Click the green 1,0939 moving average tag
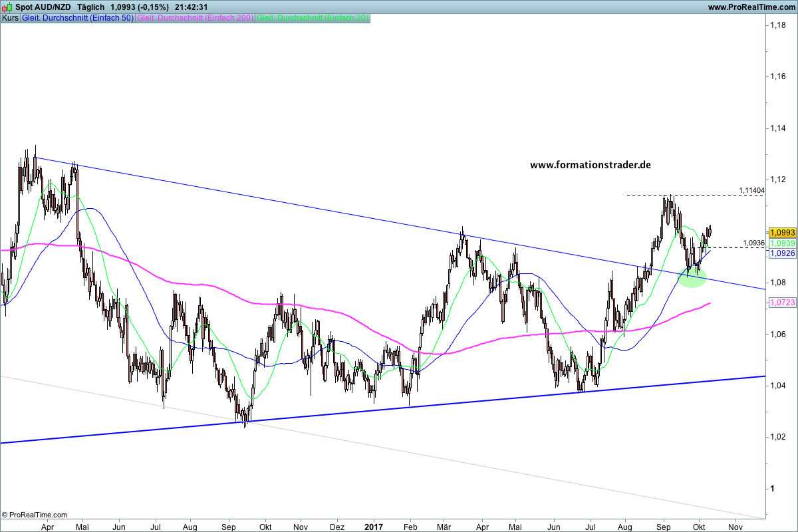The width and height of the screenshot is (798, 532). (781, 243)
